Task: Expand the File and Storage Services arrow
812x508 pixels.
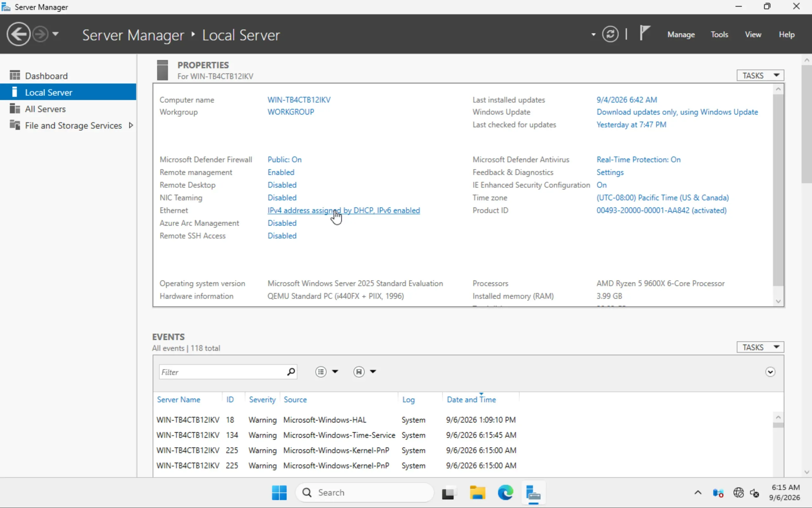Action: click(131, 125)
